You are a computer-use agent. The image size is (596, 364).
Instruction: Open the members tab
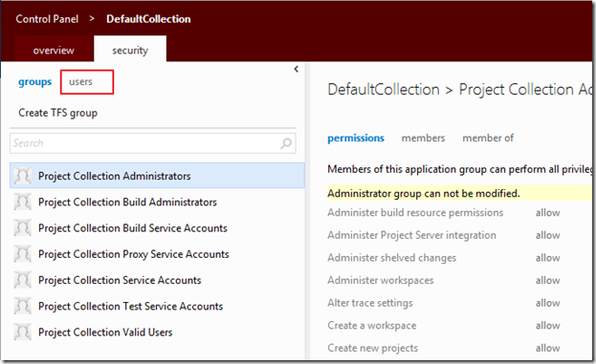point(423,138)
